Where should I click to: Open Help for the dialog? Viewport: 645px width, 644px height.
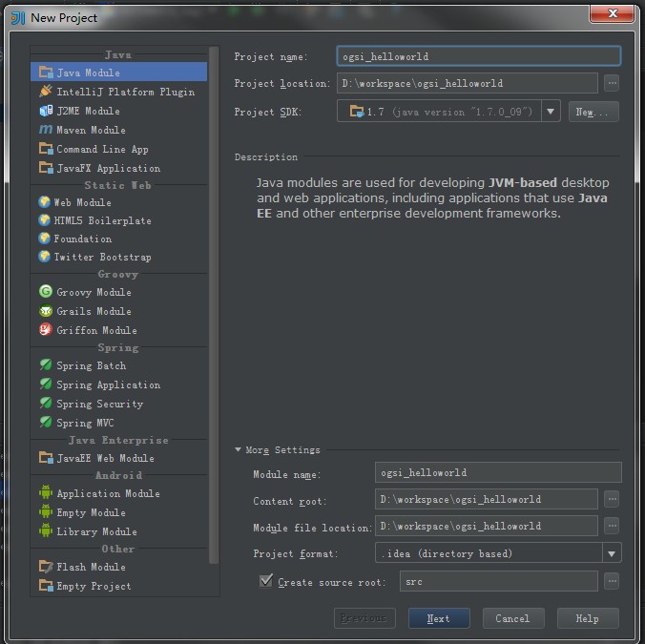[588, 618]
